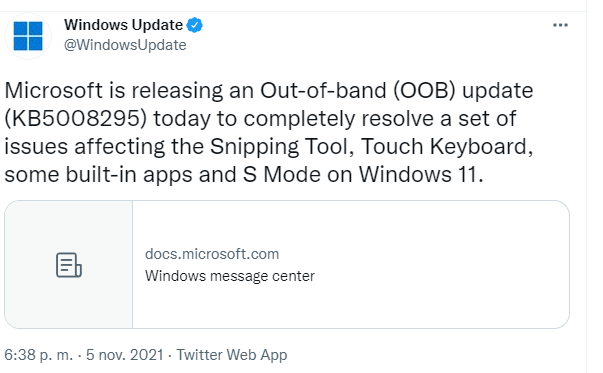Click the blue verified badge
603x373 pixels.
click(195, 25)
